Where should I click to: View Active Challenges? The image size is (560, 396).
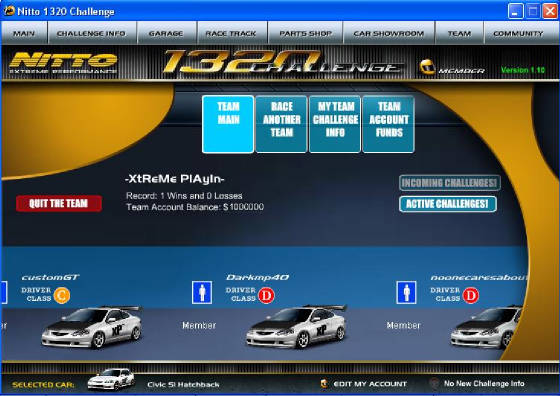click(448, 204)
